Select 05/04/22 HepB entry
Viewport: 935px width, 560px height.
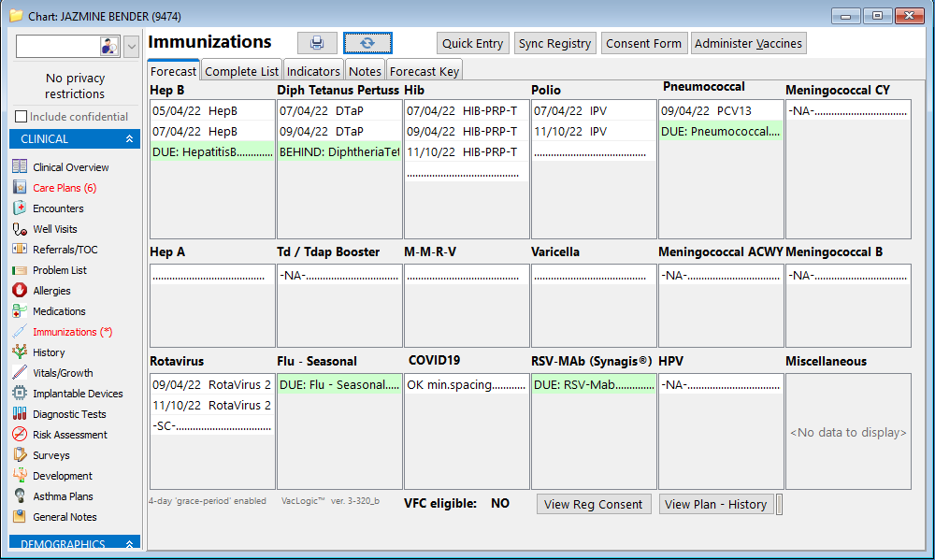coord(212,111)
